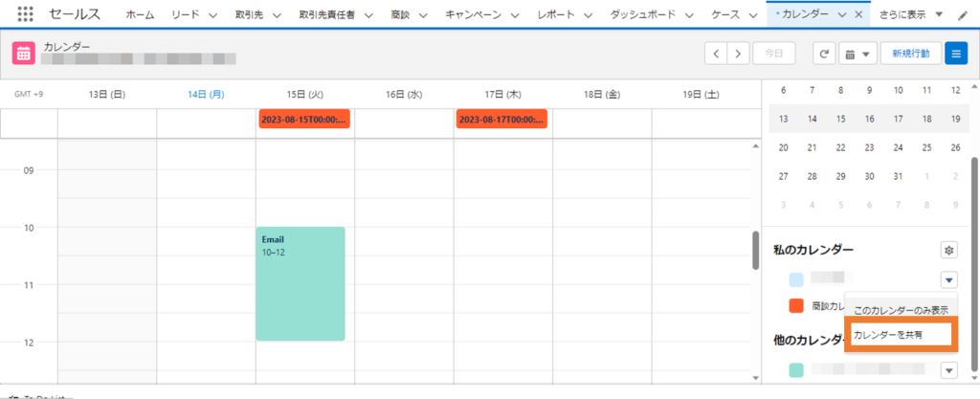Click grid scrollbar down arrow
The height and width of the screenshot is (399, 980).
756,378
